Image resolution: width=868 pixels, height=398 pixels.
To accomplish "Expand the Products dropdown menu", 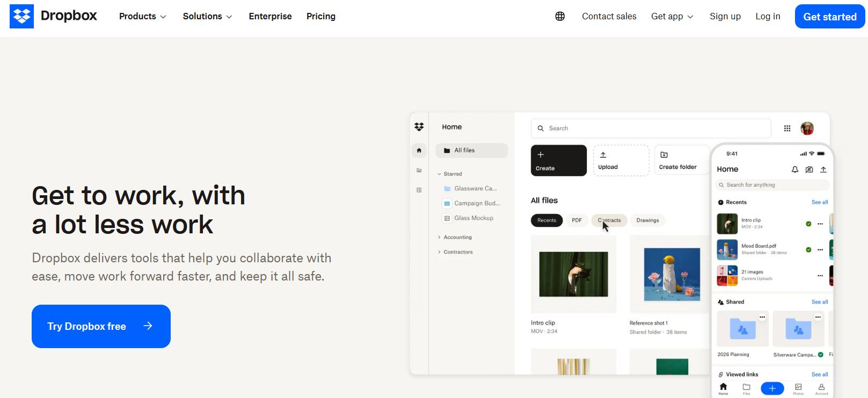I will (x=143, y=17).
